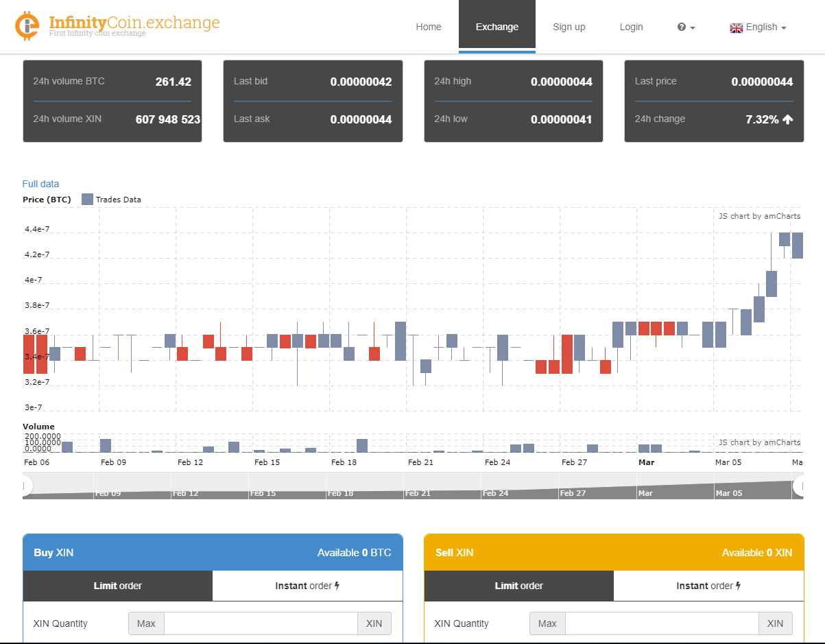Image resolution: width=825 pixels, height=644 pixels.
Task: Focus the Sell XIN Quantity input field
Action: pyautogui.click(x=662, y=623)
